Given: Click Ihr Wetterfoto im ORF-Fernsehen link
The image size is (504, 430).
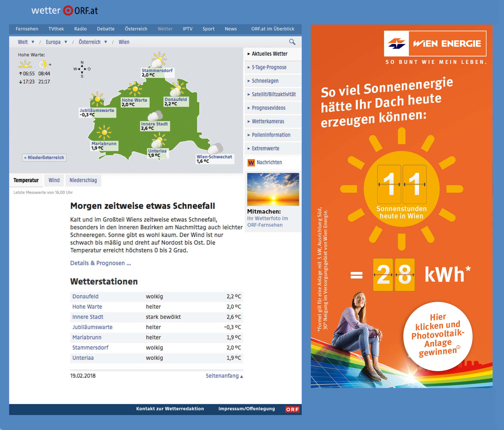Looking at the screenshot, I should 267,222.
